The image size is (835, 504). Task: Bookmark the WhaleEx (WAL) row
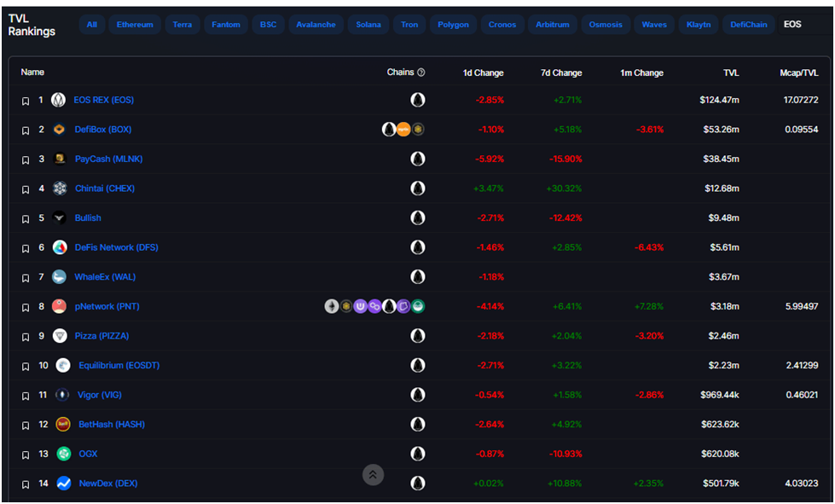tap(25, 278)
